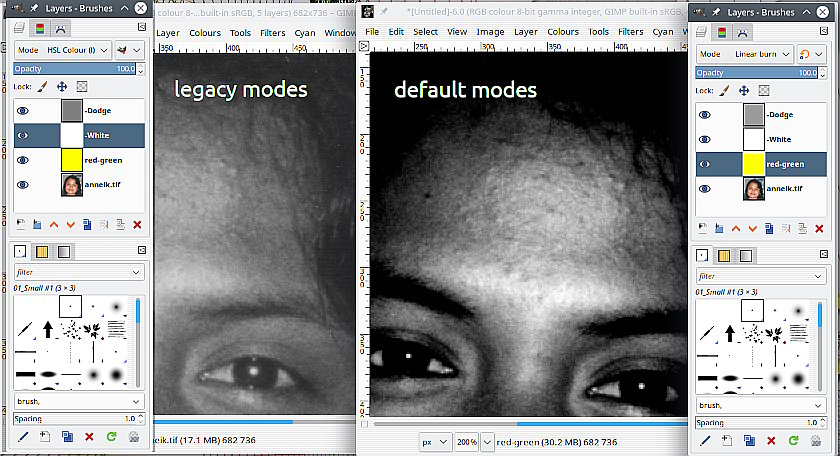Open 'brush,' tag dropdown in left panel
The height and width of the screenshot is (456, 840).
pos(136,401)
